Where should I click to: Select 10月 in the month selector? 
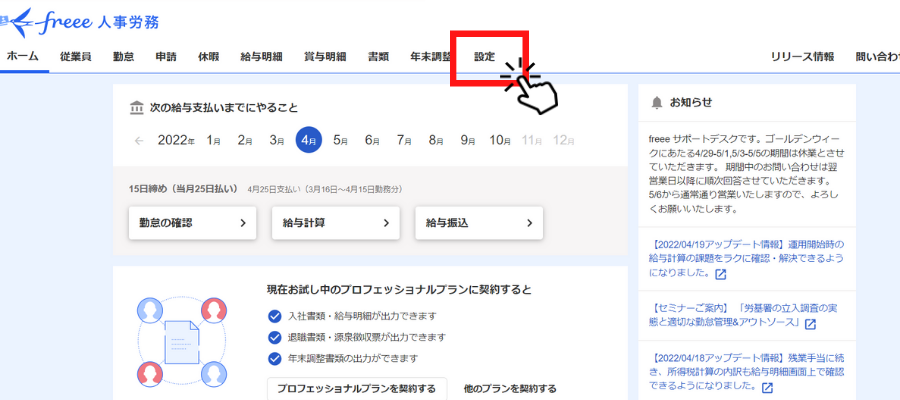(501, 140)
